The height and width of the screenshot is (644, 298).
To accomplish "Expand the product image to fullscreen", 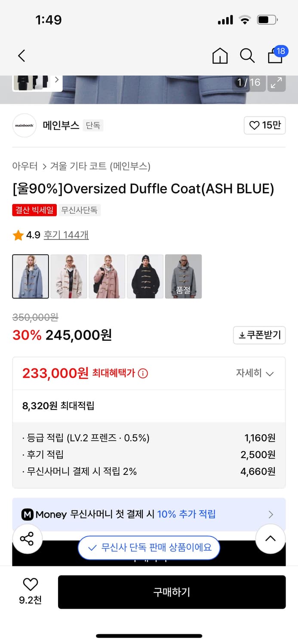I will click(276, 83).
